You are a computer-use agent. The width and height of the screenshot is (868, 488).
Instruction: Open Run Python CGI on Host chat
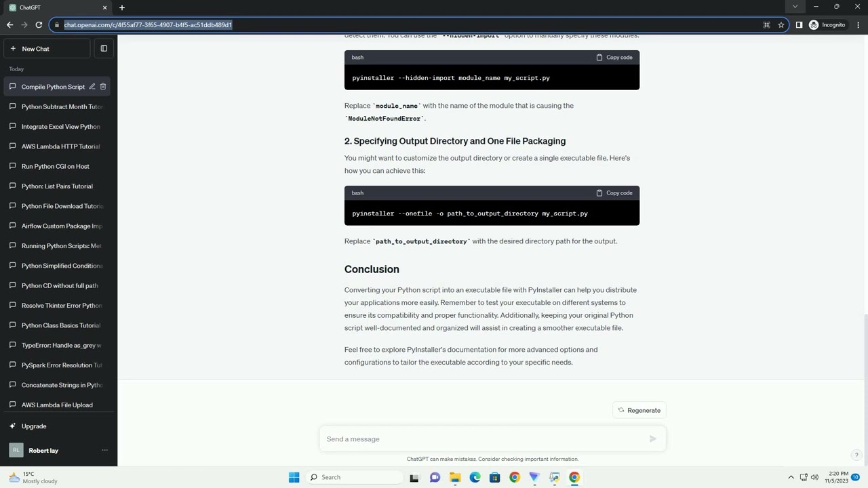tap(58, 166)
